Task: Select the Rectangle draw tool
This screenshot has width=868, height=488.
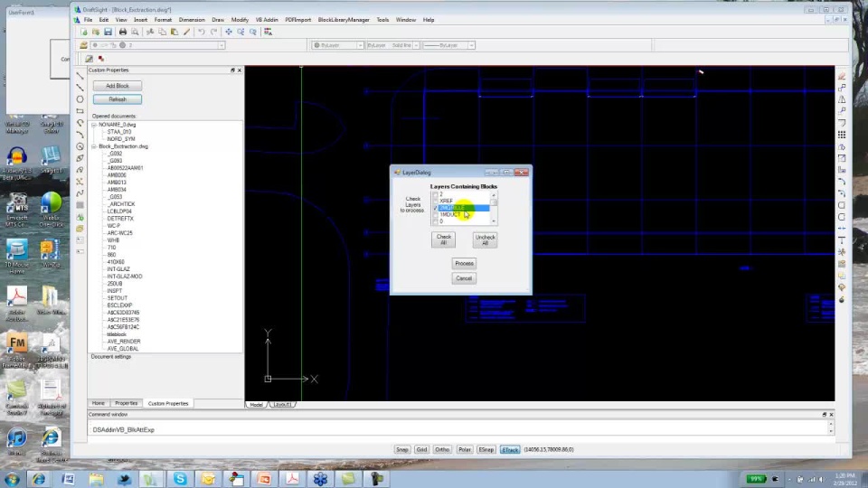Action: 80,111
